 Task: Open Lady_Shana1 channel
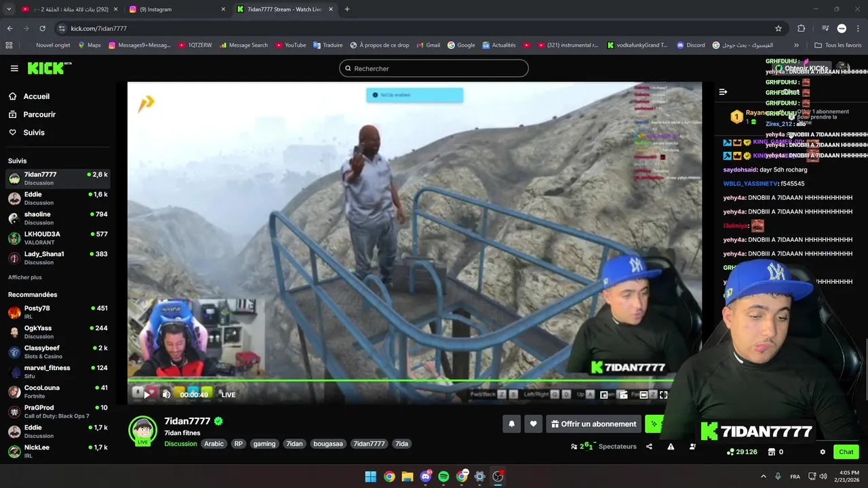click(x=58, y=258)
